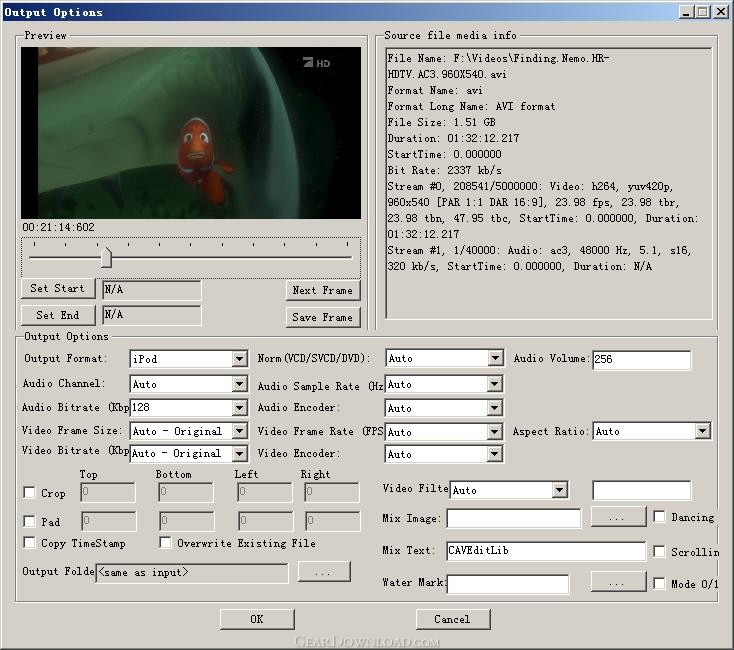Enable the Crop checkbox
Image resolution: width=734 pixels, height=650 pixels.
29,492
